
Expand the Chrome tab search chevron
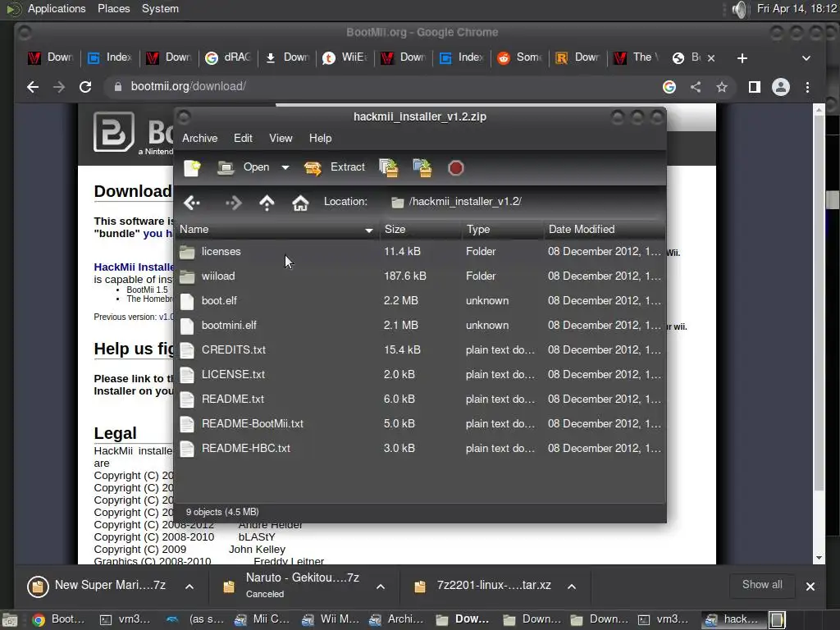coord(806,58)
